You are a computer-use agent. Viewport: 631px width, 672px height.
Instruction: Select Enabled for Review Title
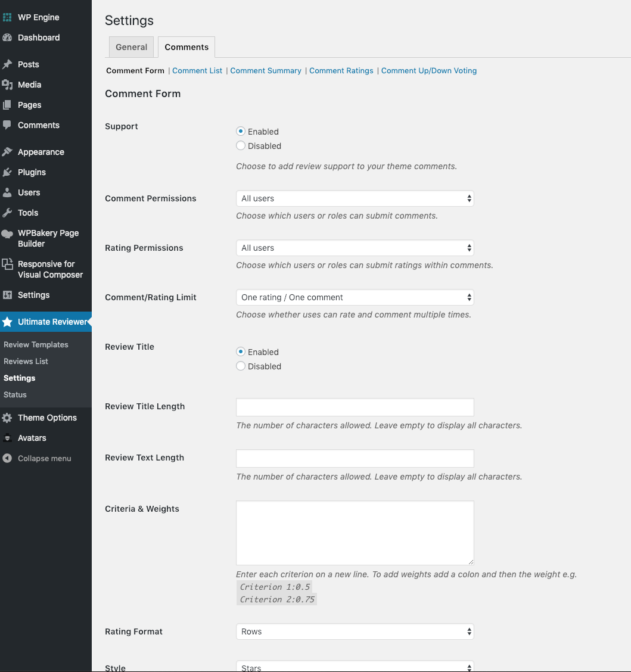(241, 351)
